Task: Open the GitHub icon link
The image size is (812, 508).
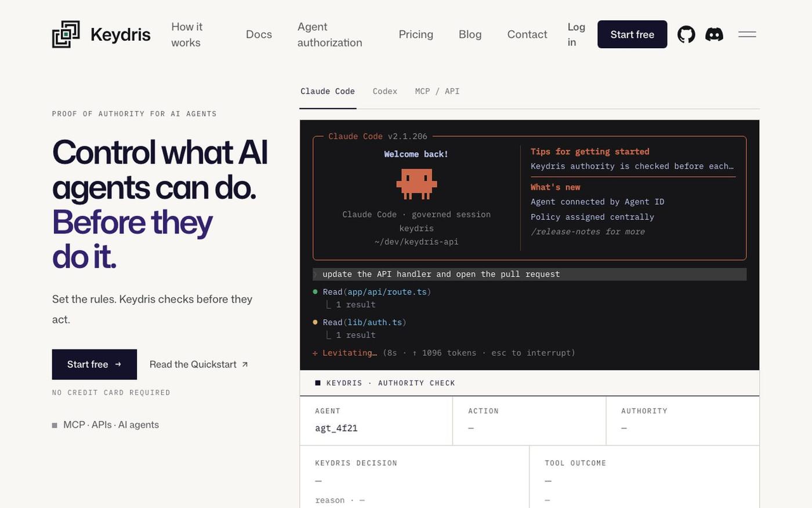Action: [686, 34]
